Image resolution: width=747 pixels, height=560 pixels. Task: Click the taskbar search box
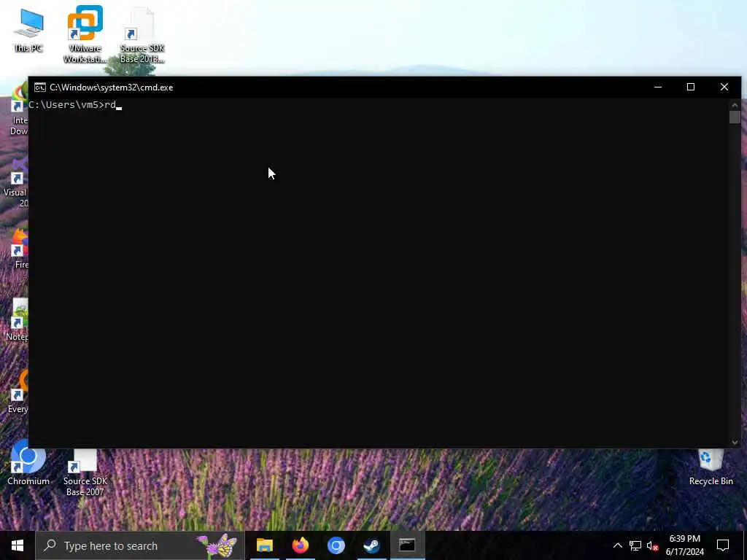click(x=139, y=545)
